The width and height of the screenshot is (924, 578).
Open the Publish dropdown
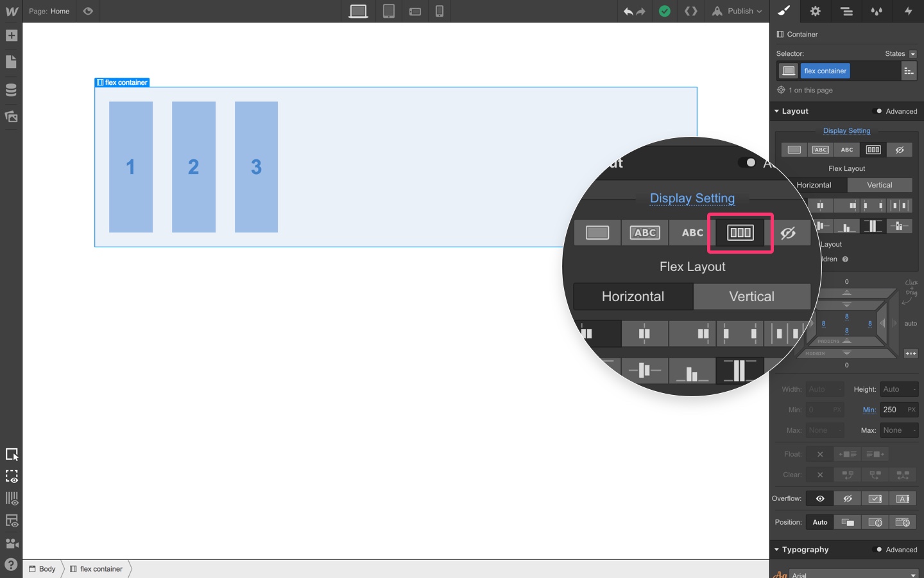(x=738, y=12)
